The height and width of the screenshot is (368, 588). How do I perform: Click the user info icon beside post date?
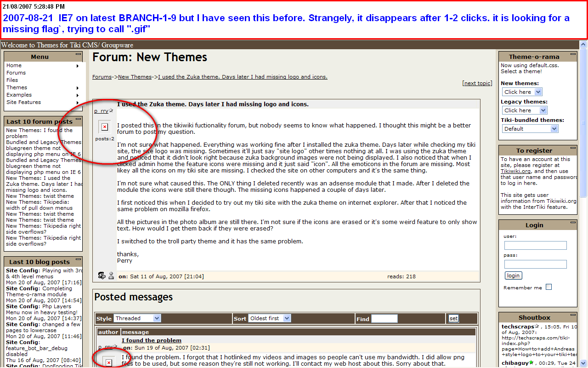(102, 276)
